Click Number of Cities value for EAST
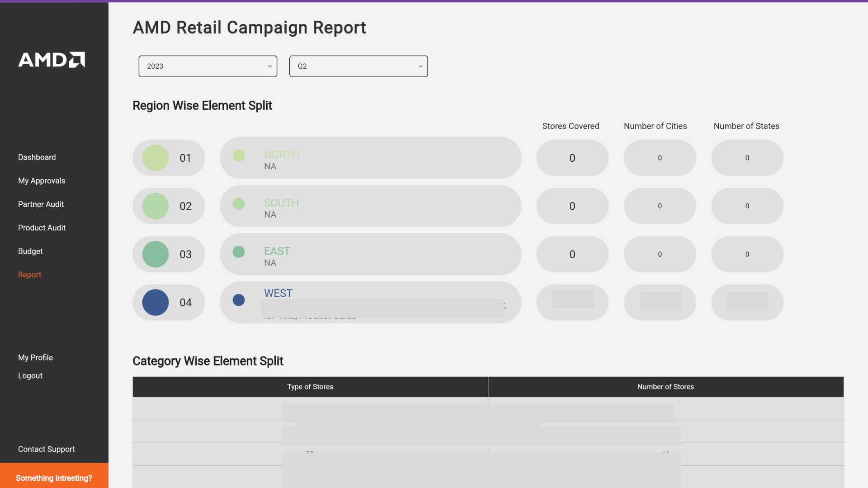The height and width of the screenshot is (488, 868). 660,254
